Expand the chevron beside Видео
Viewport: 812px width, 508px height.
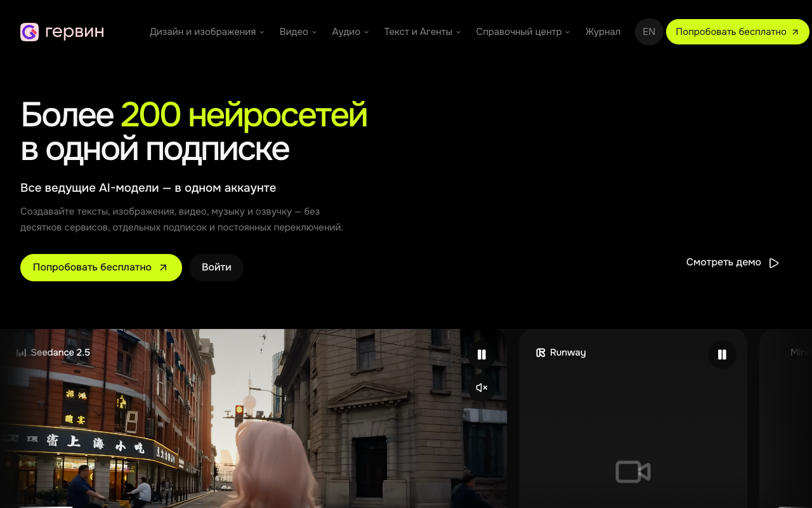pos(314,32)
